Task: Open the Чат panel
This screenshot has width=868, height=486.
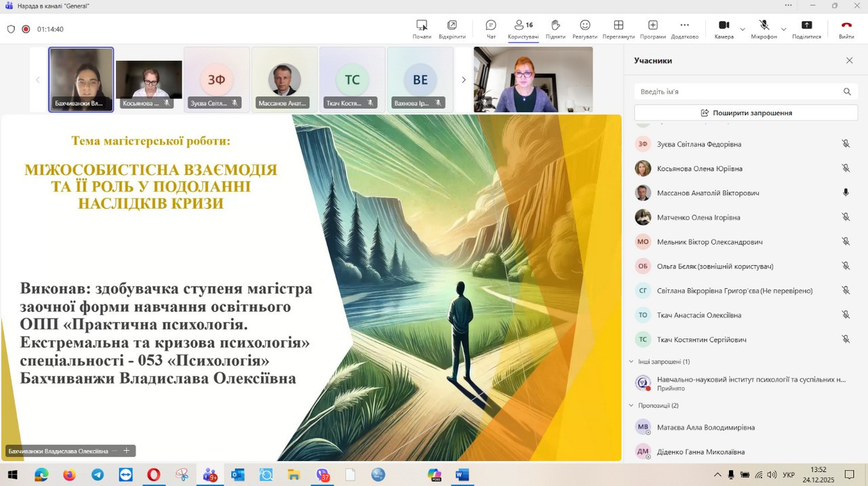Action: (x=491, y=29)
